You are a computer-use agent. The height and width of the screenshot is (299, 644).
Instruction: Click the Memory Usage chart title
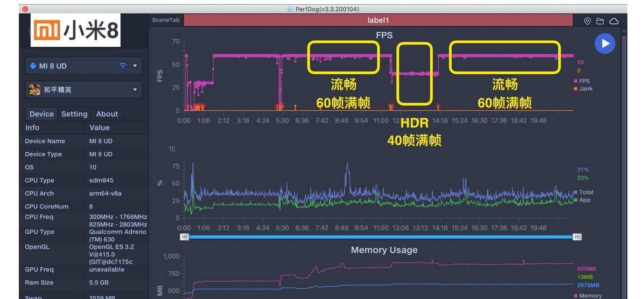click(x=384, y=250)
